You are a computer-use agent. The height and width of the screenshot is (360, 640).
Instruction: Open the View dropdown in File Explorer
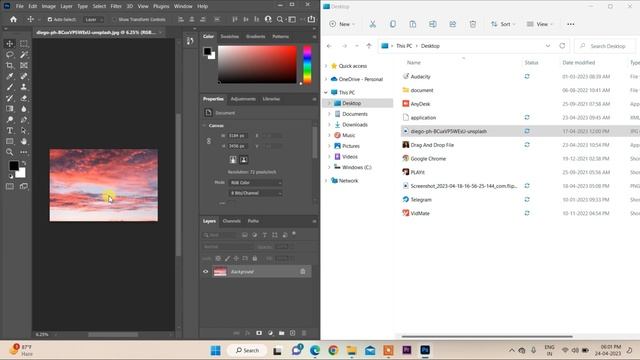(540, 24)
